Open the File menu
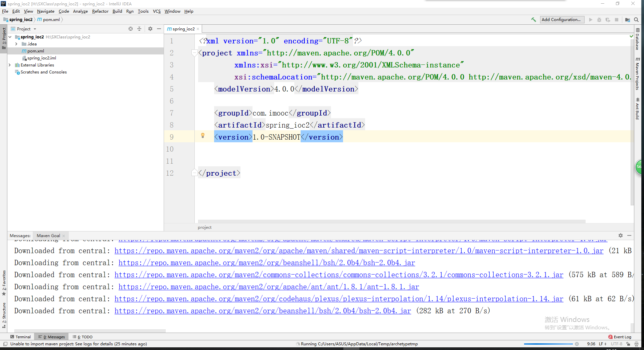The image size is (644, 350). (x=5, y=11)
